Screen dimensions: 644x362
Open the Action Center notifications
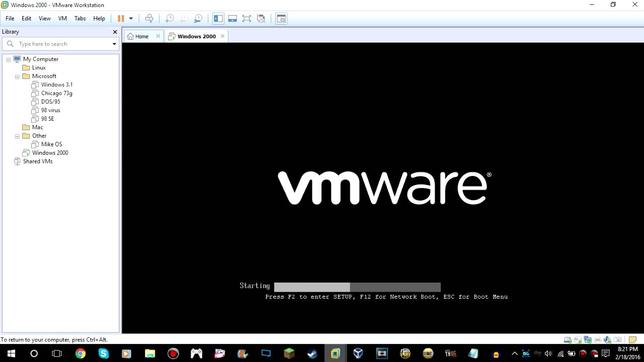(606, 353)
